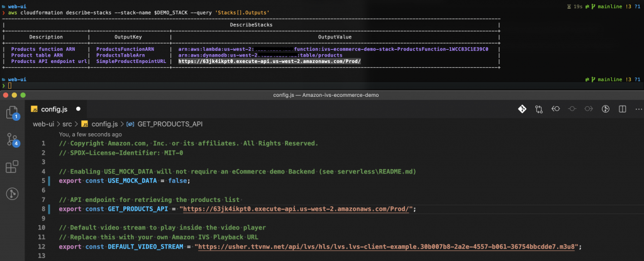This screenshot has width=644, height=261.
Task: Click line number 1 in the gutter
Action: point(43,143)
